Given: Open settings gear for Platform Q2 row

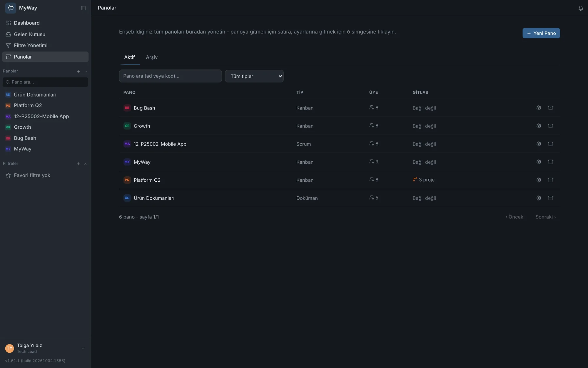Looking at the screenshot, I should pyautogui.click(x=539, y=180).
